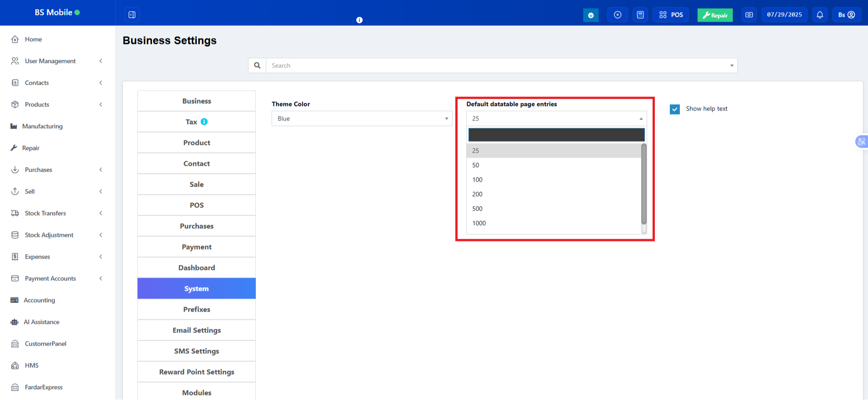This screenshot has width=868, height=400.
Task: Uncheck the Show help text checkbox
Action: click(674, 109)
